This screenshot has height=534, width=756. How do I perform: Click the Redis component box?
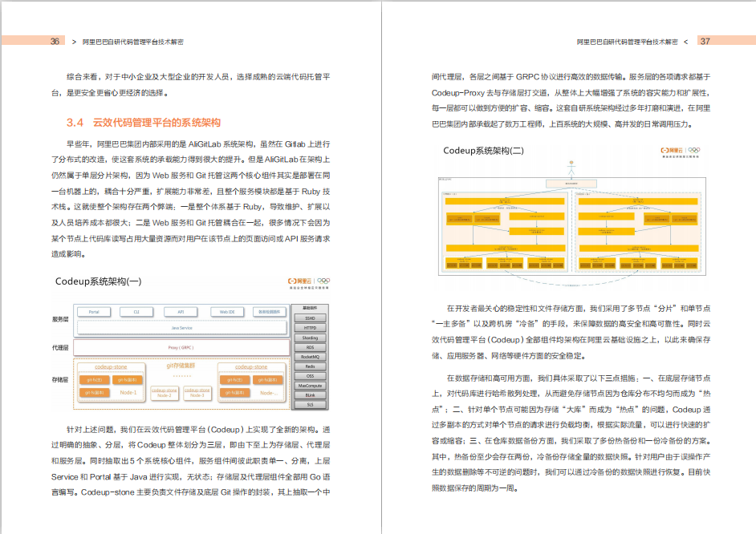click(x=310, y=366)
